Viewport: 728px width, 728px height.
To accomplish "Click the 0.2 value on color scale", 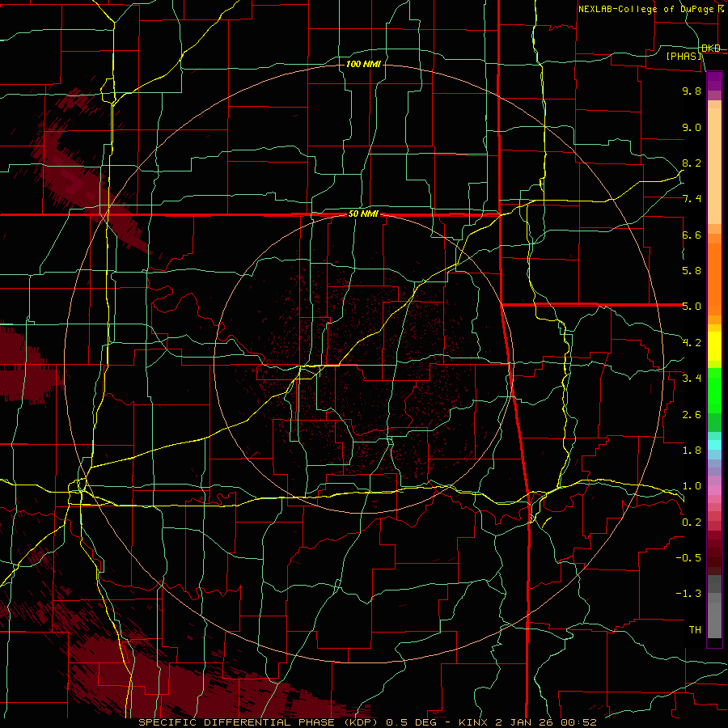I will coord(692,523).
